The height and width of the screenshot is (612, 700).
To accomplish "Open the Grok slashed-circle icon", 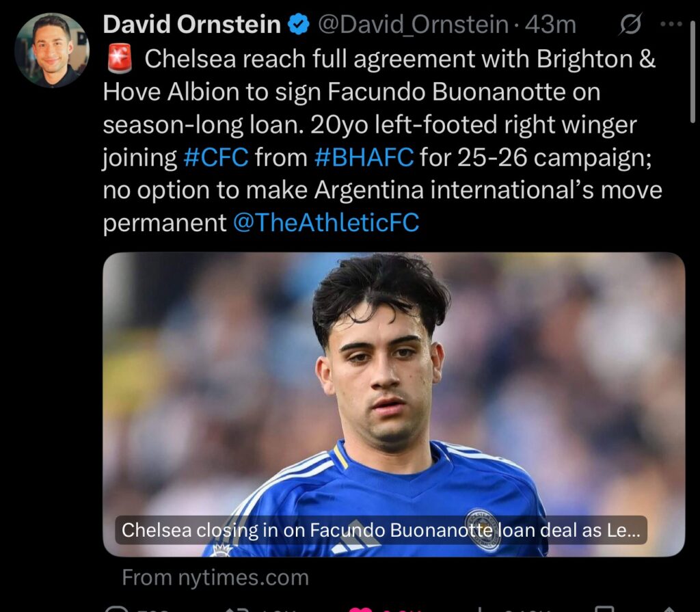I will coord(630,24).
